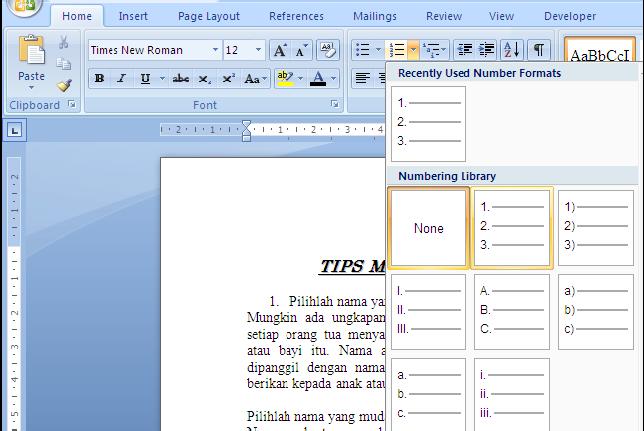
Task: Click the Paste clipboard icon
Action: coord(31,50)
